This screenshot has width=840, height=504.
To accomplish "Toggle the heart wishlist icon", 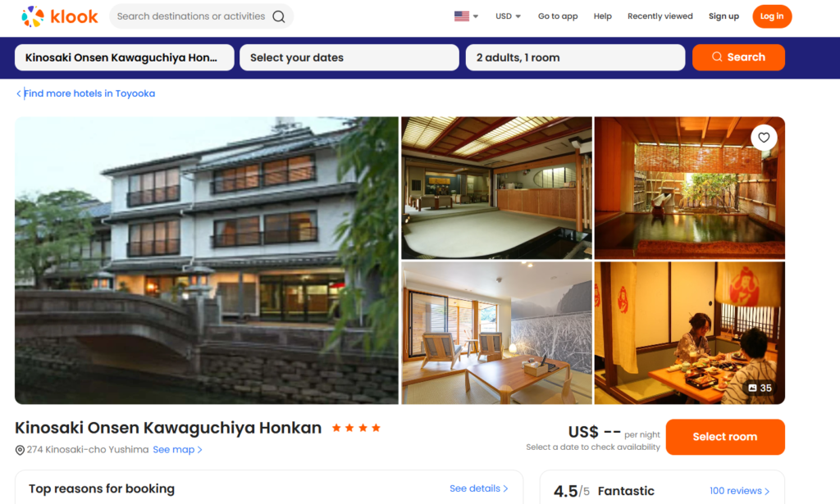I will point(764,138).
